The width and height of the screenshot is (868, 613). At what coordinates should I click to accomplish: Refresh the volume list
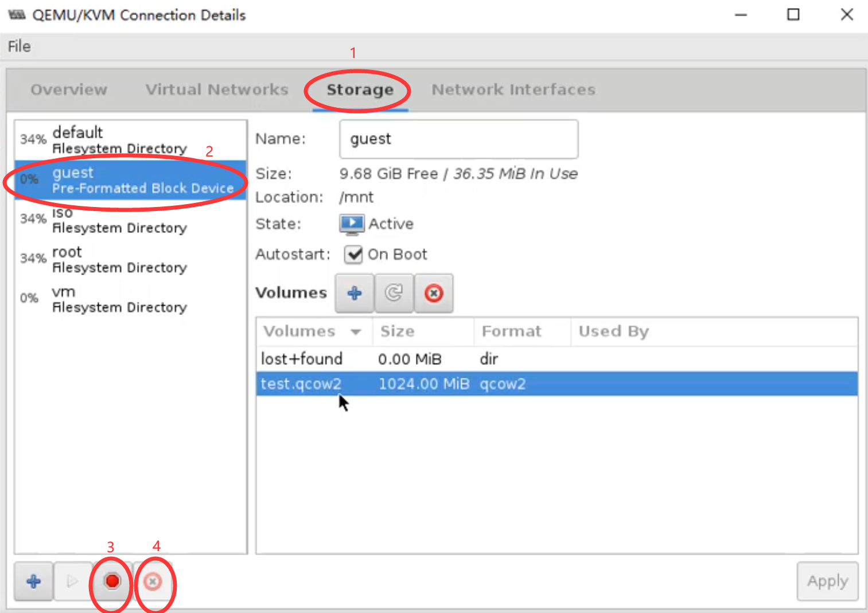(394, 293)
